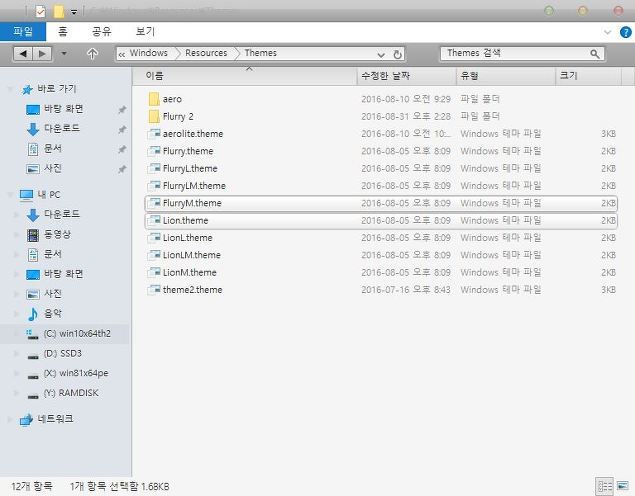Sort by the 이름 column header
Screen dimensions: 635x496
[x=245, y=76]
